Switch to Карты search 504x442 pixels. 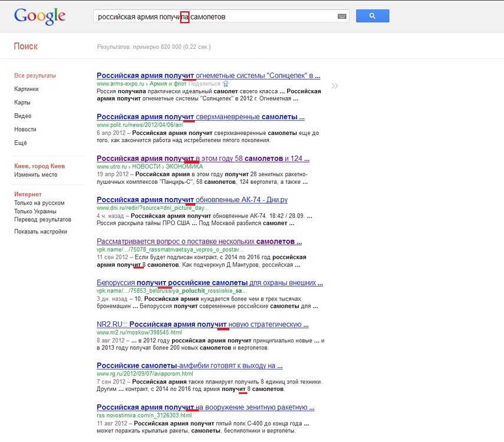pos(22,103)
